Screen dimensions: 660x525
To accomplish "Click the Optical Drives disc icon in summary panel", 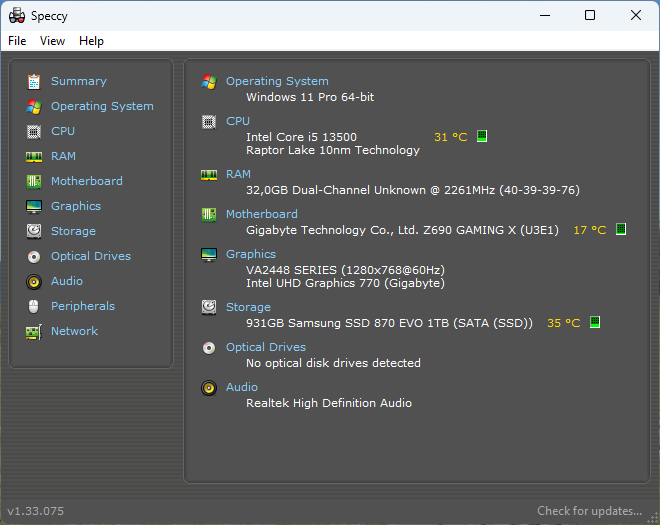I will pyautogui.click(x=209, y=348).
